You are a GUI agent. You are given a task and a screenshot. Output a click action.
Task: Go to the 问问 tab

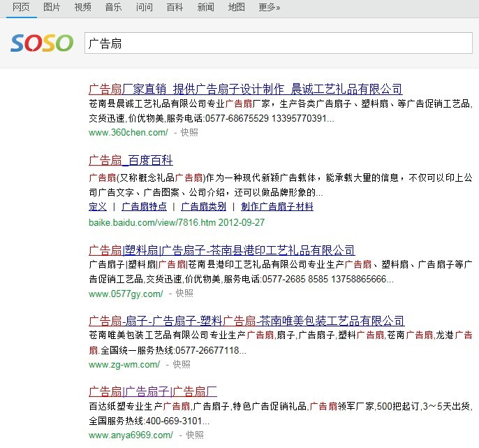pos(145,8)
